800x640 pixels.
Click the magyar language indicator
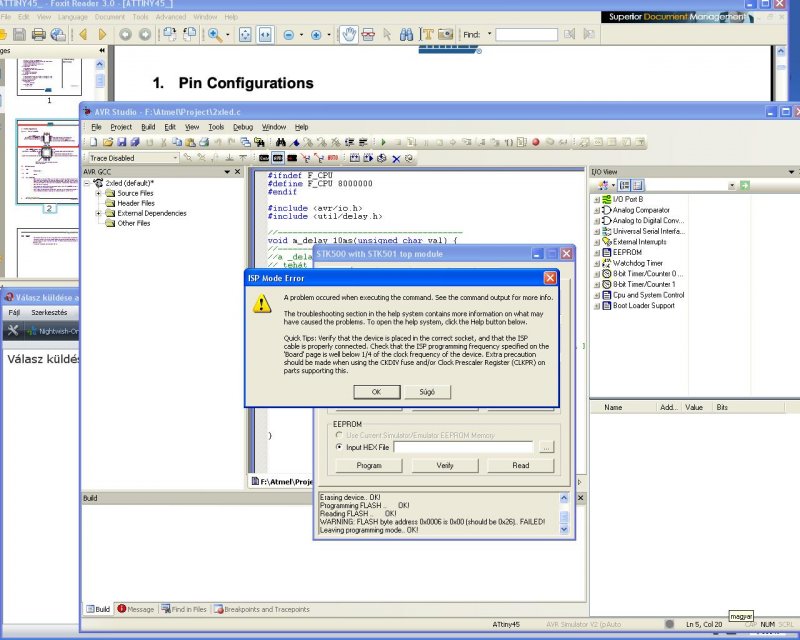pos(741,616)
